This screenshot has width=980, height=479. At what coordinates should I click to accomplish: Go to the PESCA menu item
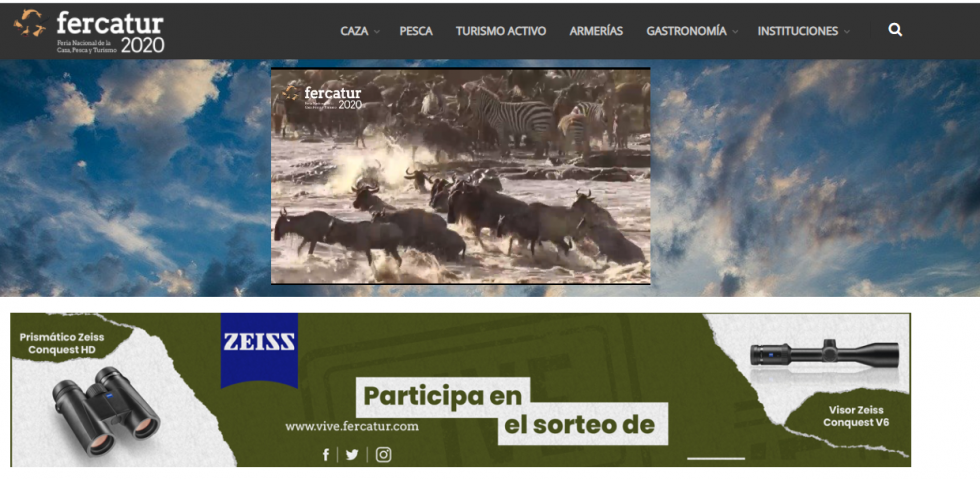[x=416, y=31]
